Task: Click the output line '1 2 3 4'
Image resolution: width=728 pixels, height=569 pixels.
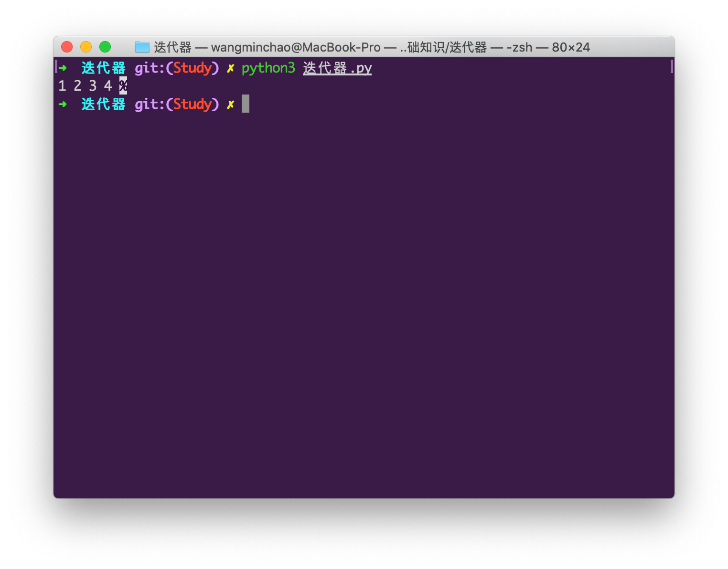Action: point(85,86)
